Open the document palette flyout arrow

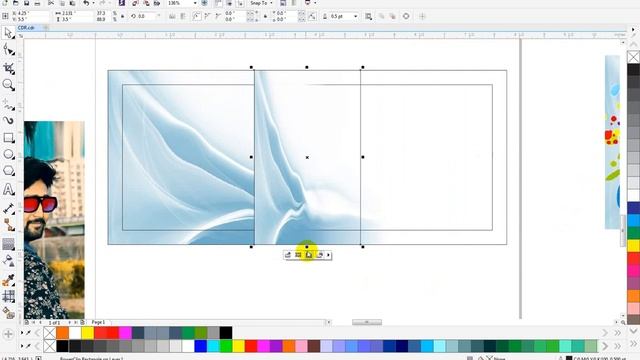click(x=22, y=333)
